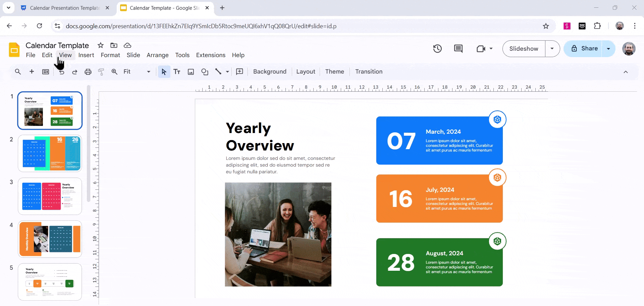The width and height of the screenshot is (644, 306).
Task: Click the paint format tool
Action: 101,72
